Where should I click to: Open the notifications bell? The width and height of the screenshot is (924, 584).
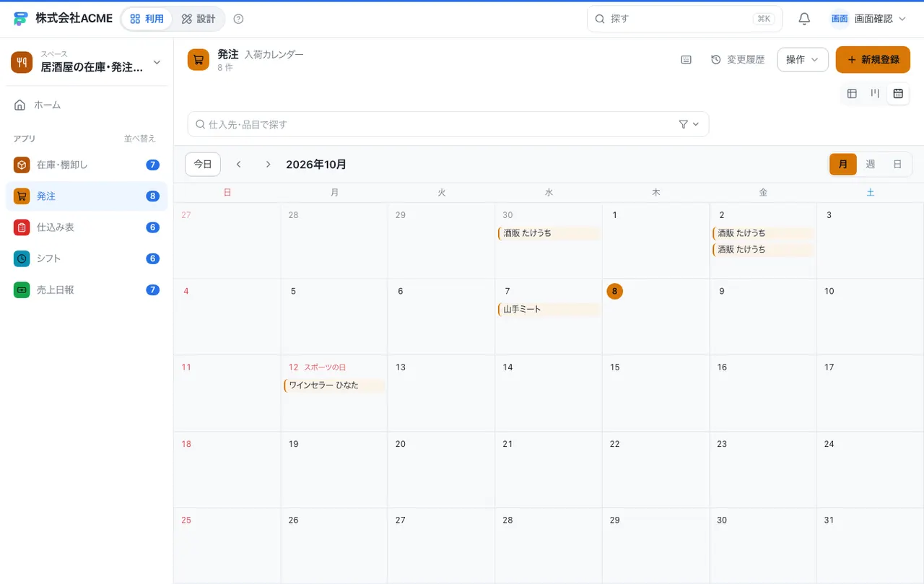804,19
